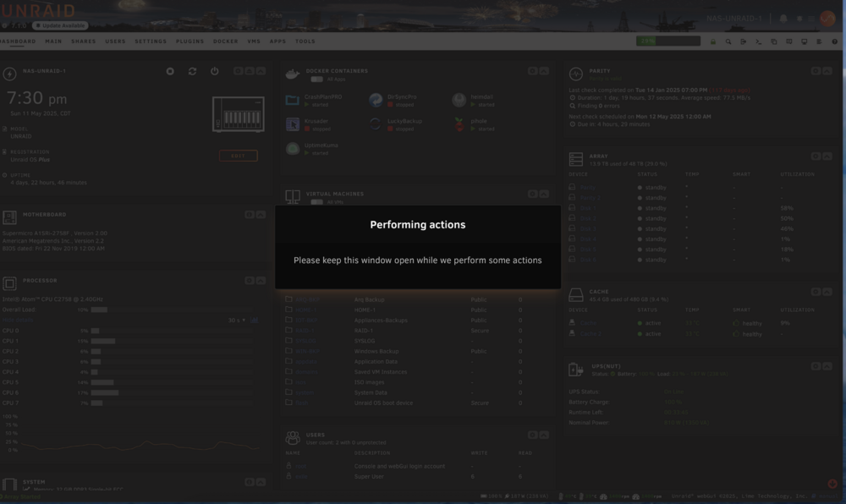The image size is (846, 504).
Task: Collapse the Array panel
Action: (827, 156)
